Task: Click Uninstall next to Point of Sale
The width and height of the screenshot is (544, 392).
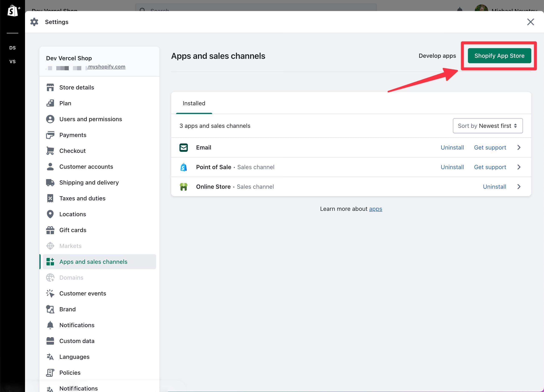Action: 452,167
